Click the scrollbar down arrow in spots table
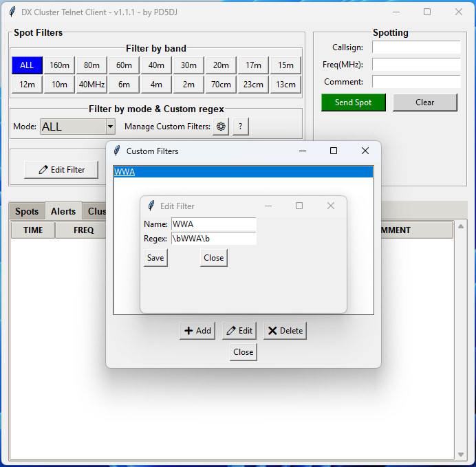The image size is (476, 467). [x=461, y=455]
